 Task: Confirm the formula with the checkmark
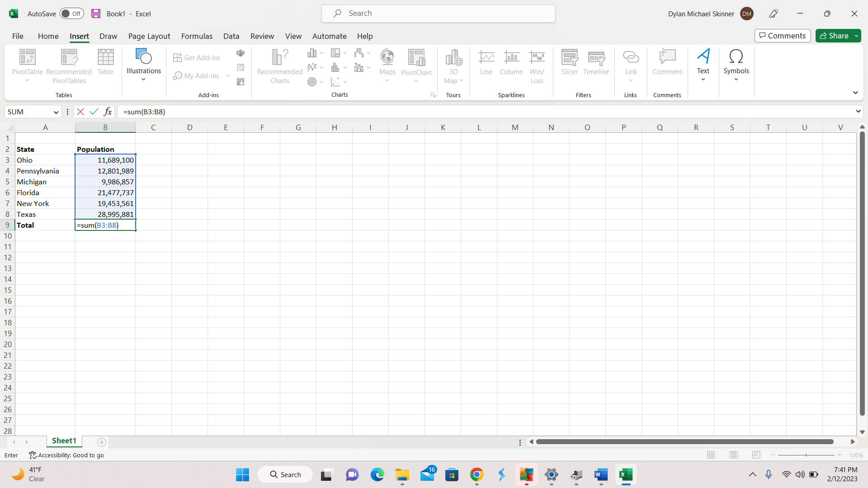pyautogui.click(x=94, y=112)
